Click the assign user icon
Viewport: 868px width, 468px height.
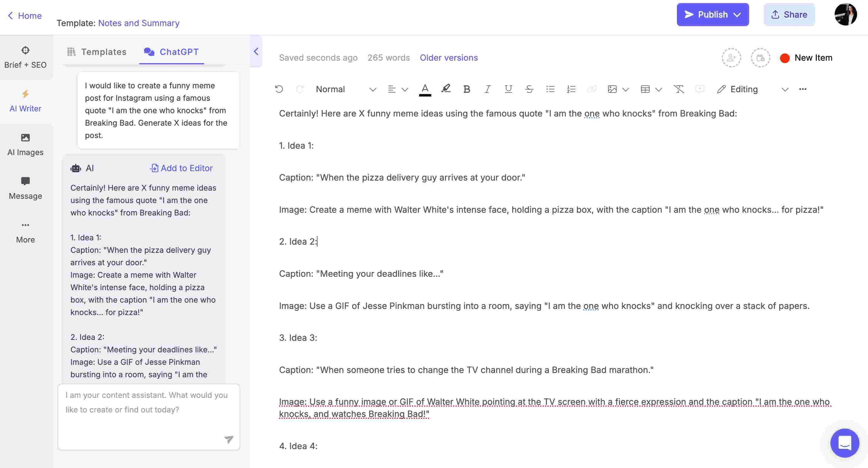(731, 58)
